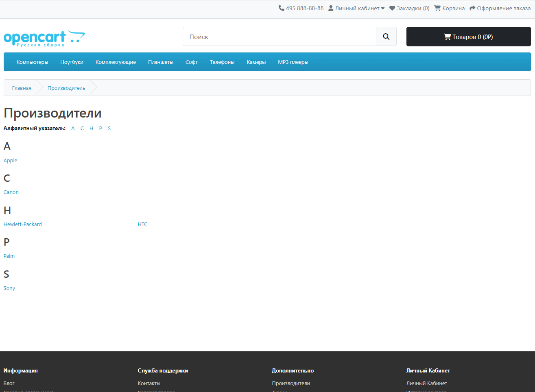The image size is (535, 392).
Task: Select the Ноутбуки menu item
Action: [72, 62]
